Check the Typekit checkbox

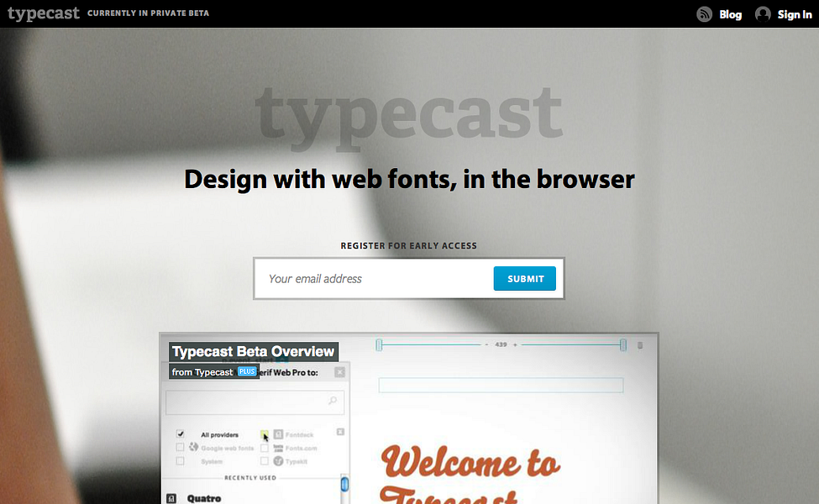265,461
